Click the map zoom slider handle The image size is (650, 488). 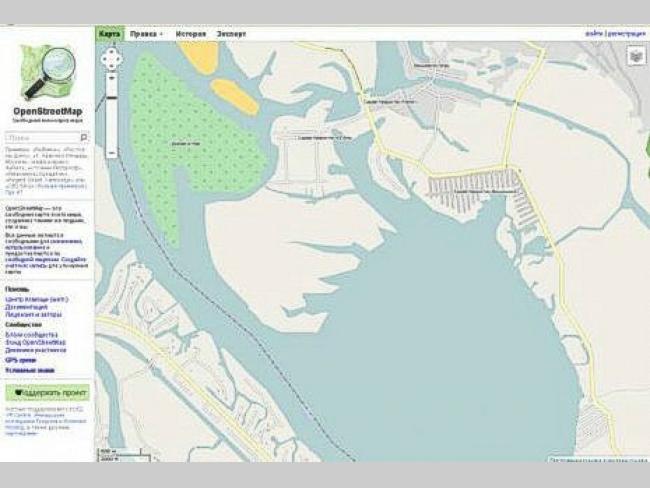tap(111, 96)
